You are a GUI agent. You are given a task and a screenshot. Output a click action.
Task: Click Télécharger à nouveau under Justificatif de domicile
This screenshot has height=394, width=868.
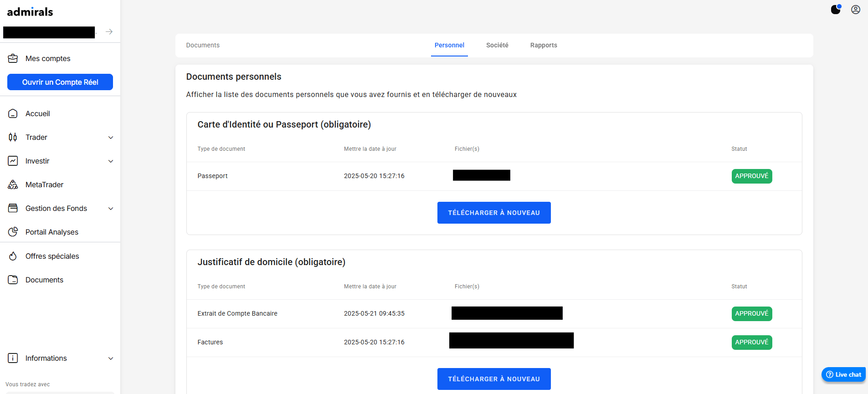pos(494,379)
